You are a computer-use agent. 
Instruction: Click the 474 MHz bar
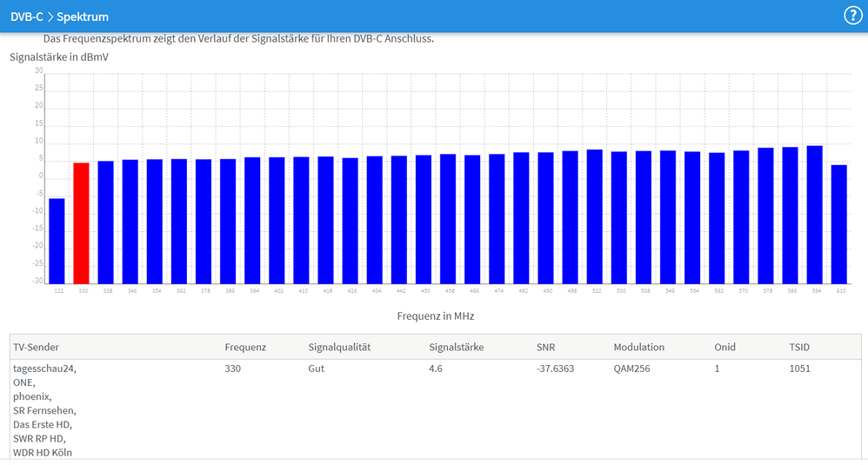(497, 219)
